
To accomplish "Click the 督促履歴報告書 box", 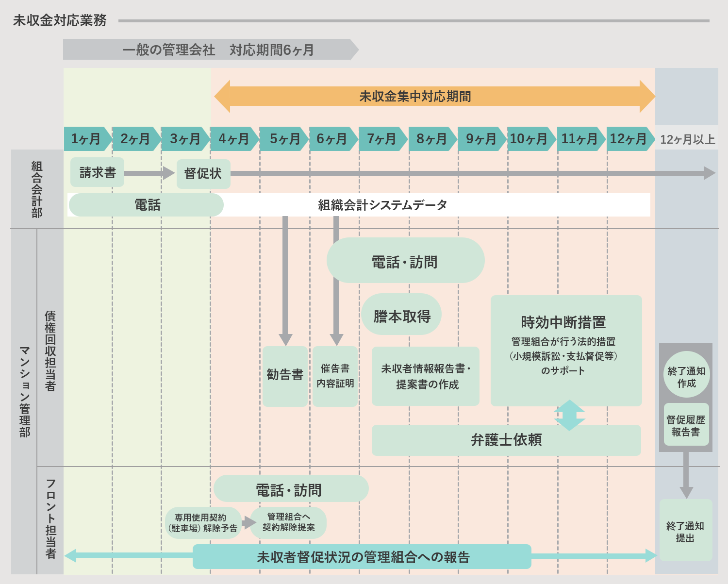I will coord(686,425).
